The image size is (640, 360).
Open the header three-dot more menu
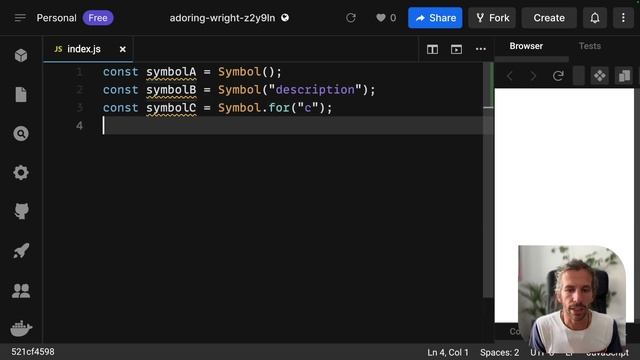(623, 18)
